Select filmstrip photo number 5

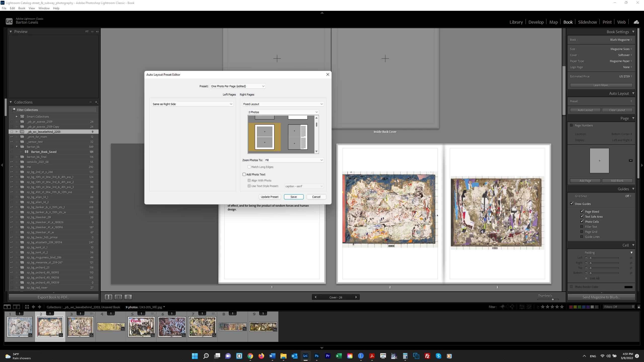141,327
